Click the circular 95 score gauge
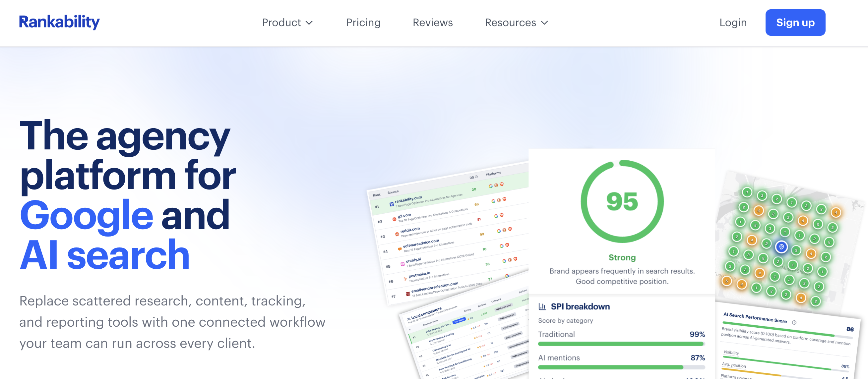868x379 pixels. (622, 201)
